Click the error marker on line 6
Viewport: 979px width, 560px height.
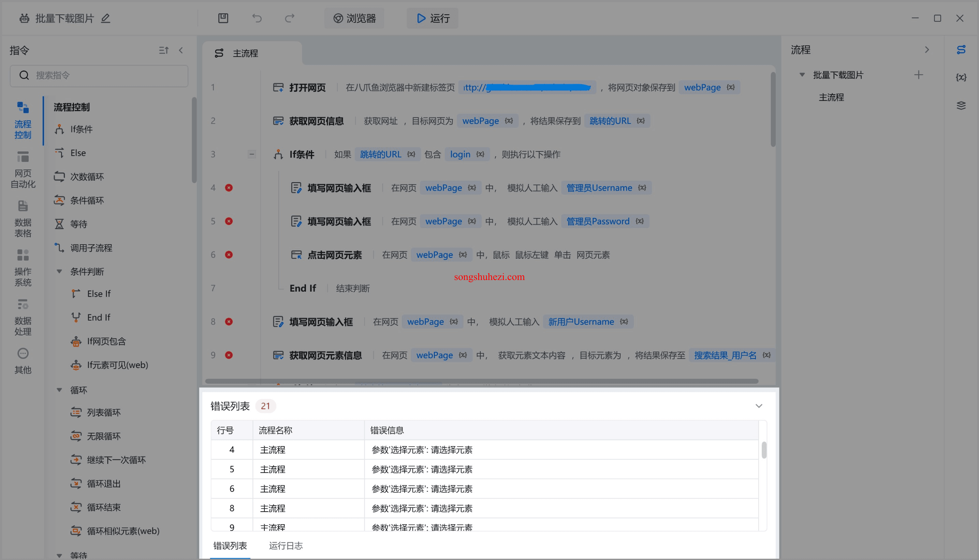point(229,255)
